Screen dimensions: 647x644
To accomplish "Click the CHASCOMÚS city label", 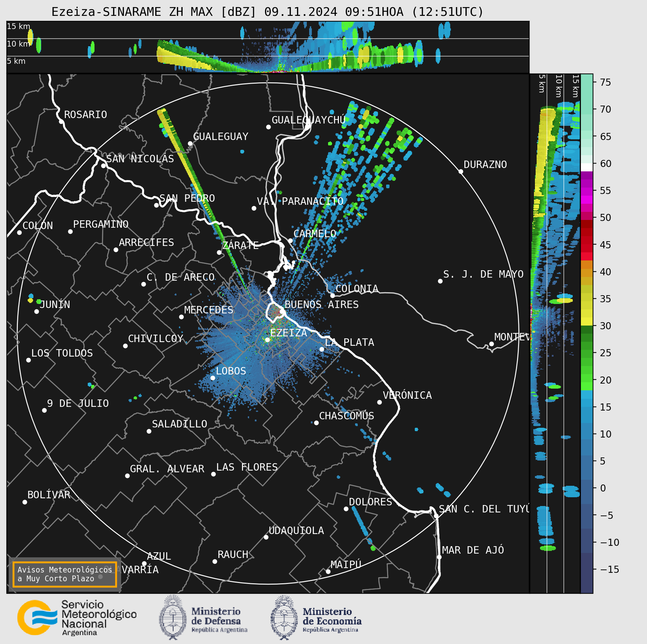I will [347, 416].
